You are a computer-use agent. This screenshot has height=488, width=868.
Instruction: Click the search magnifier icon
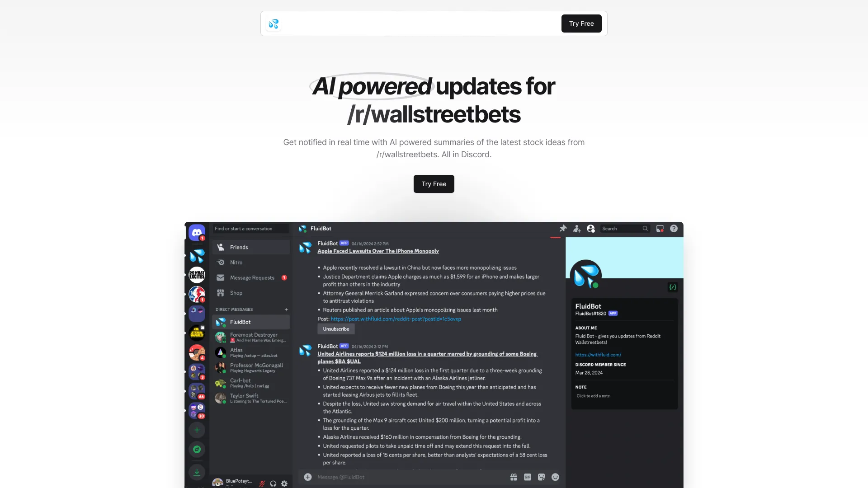(x=645, y=228)
